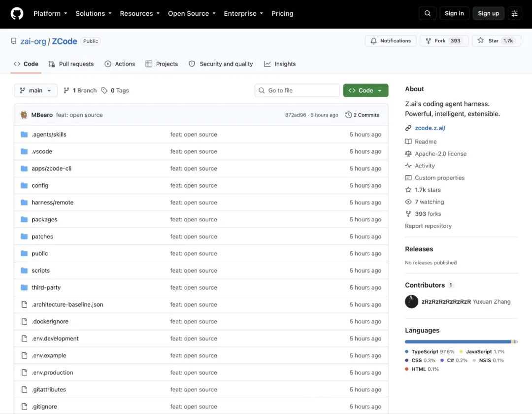Click contributor zRzRzRzRzRzRzR avatar

coord(411,302)
